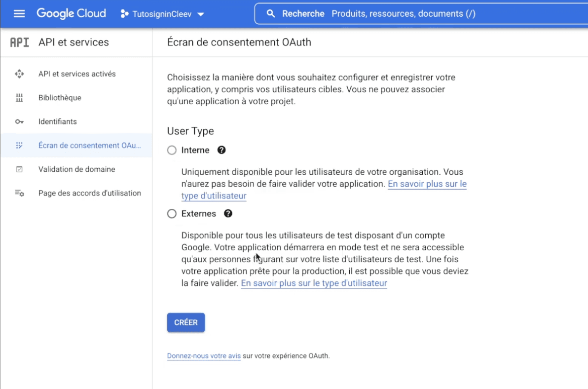Click the Page des accords d'utilisation icon
Image resolution: width=588 pixels, height=389 pixels.
(19, 193)
